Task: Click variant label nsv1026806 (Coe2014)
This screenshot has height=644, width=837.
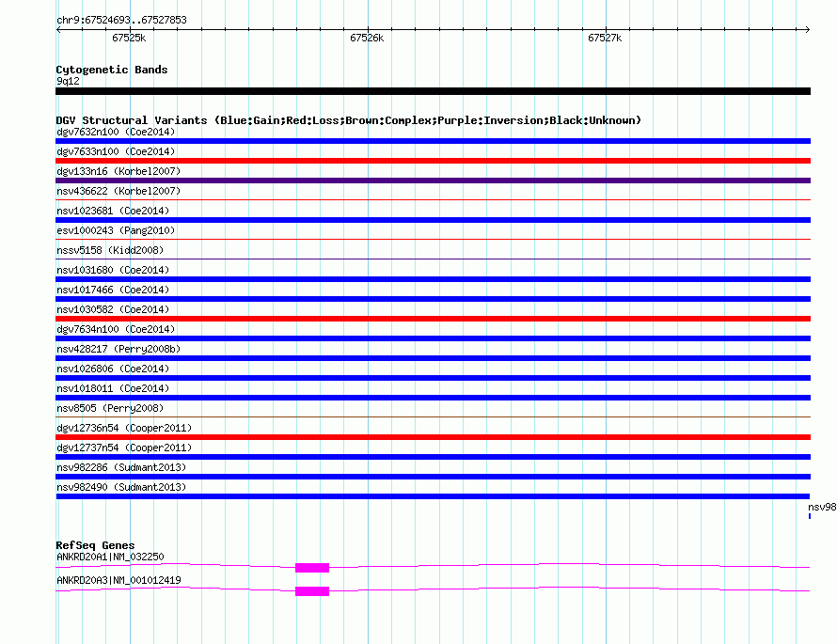Action: tap(113, 369)
